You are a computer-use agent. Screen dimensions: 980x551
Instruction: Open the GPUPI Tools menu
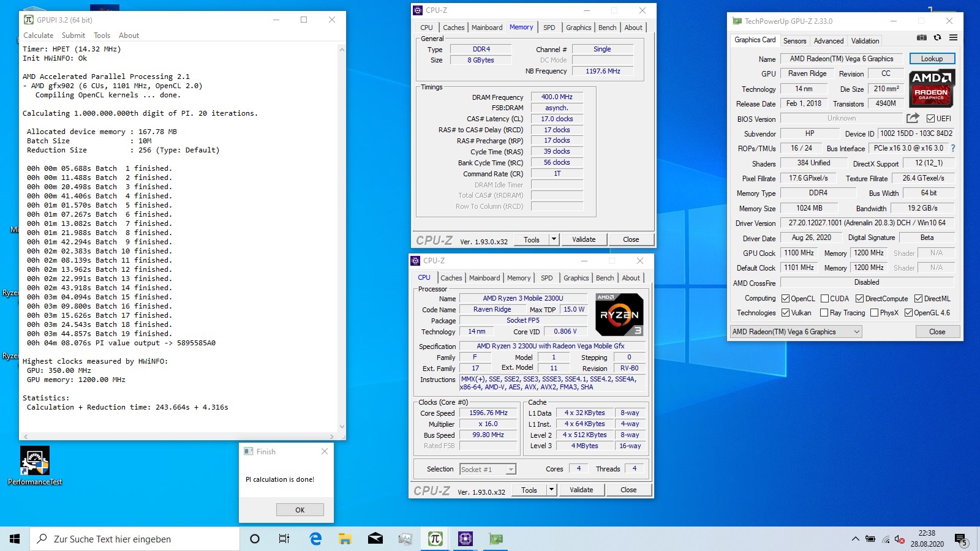pyautogui.click(x=102, y=36)
